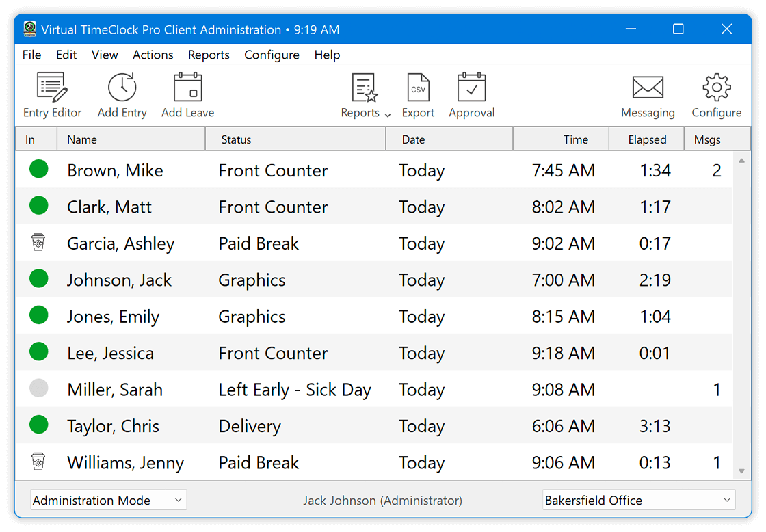Image resolution: width=766 pixels, height=532 pixels.
Task: Click the 0:17 elapsed value
Action: 655,243
